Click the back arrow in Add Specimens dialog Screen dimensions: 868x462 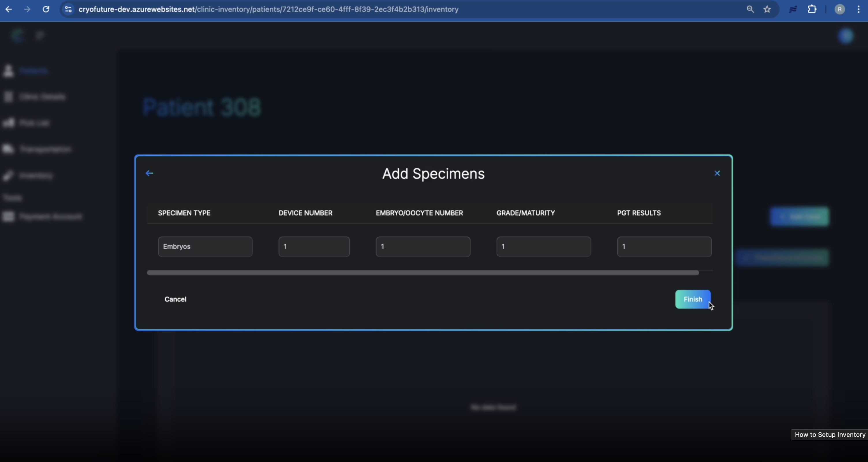click(x=149, y=173)
